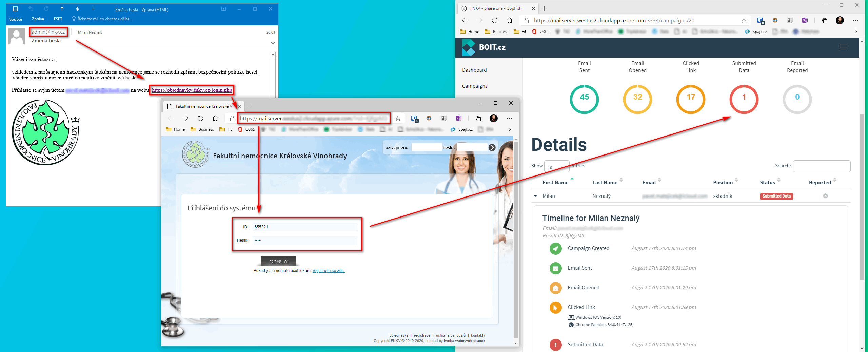Click the 'Řekněte mi, co chcete udělat' box
The width and height of the screenshot is (868, 352).
click(102, 19)
